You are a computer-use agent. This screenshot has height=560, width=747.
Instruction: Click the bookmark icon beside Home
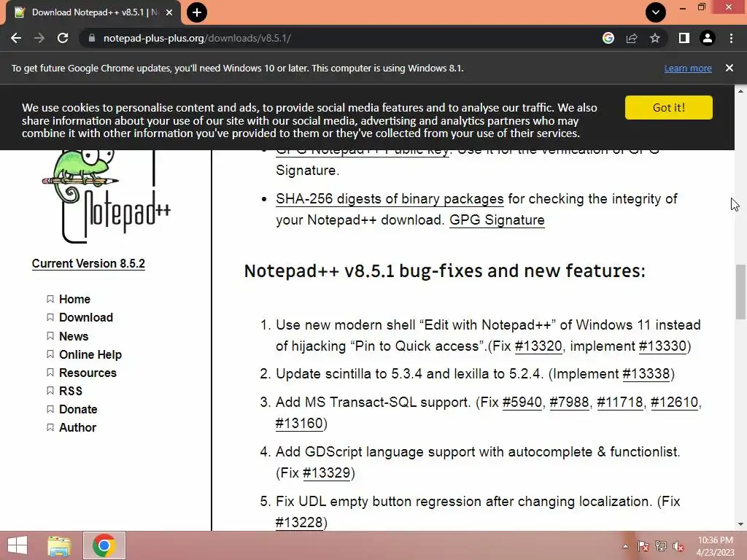[50, 299]
